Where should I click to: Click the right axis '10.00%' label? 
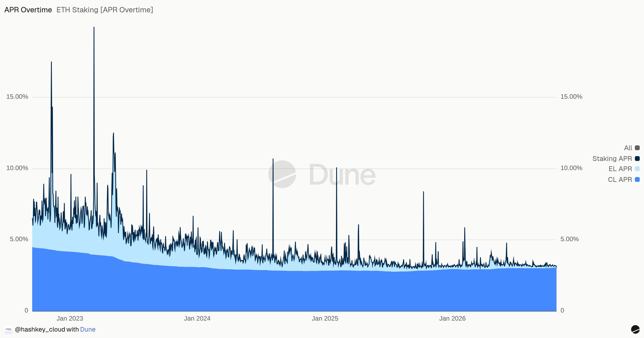coord(571,168)
